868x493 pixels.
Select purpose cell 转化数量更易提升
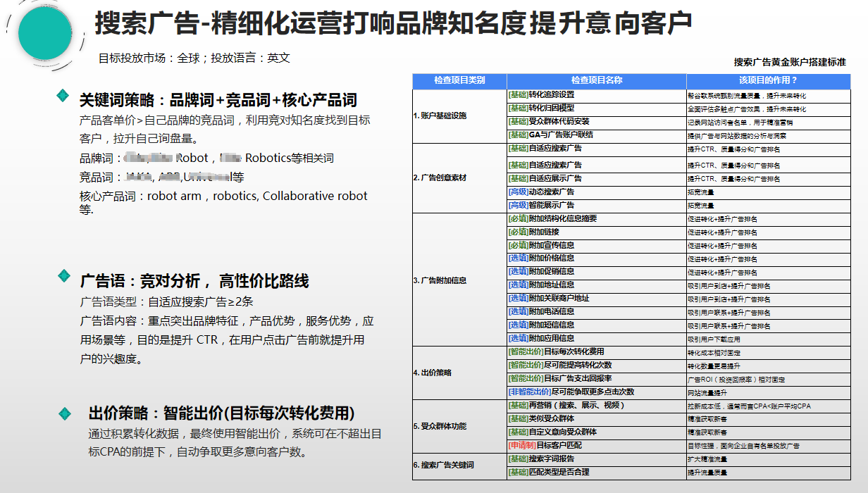(769, 366)
